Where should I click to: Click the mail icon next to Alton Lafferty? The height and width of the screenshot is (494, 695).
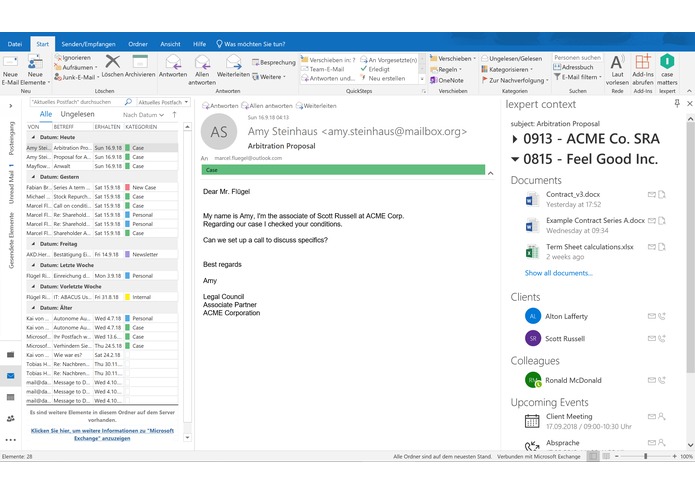(x=652, y=316)
